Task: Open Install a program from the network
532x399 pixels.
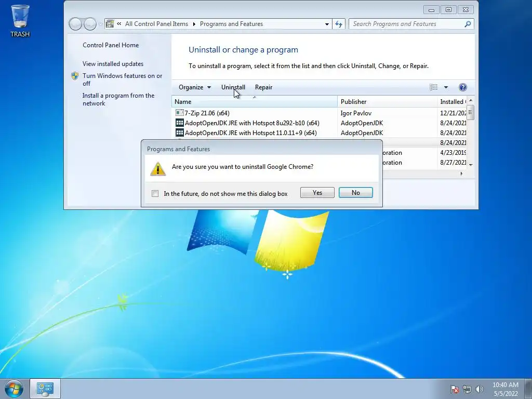Action: (118, 99)
